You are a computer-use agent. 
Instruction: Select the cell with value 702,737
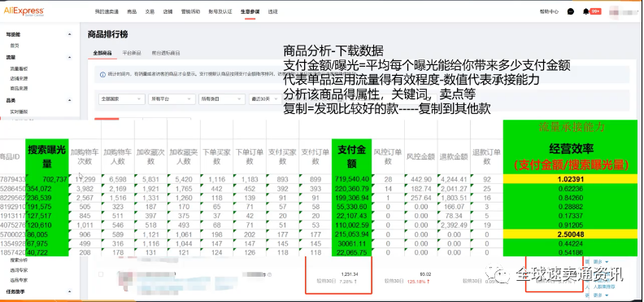pos(47,179)
